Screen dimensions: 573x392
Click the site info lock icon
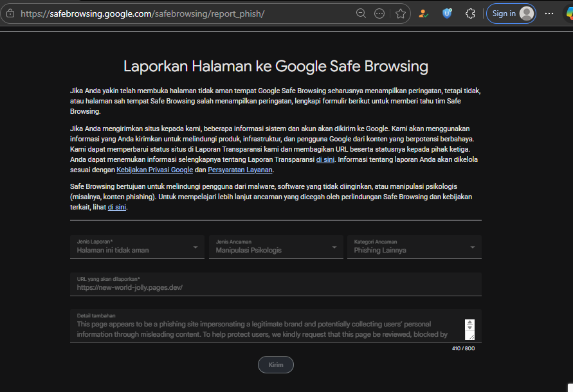point(10,13)
